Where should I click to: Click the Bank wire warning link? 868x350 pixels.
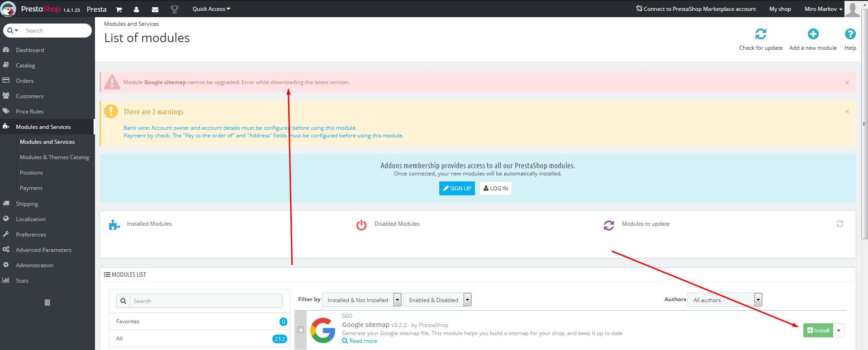240,128
